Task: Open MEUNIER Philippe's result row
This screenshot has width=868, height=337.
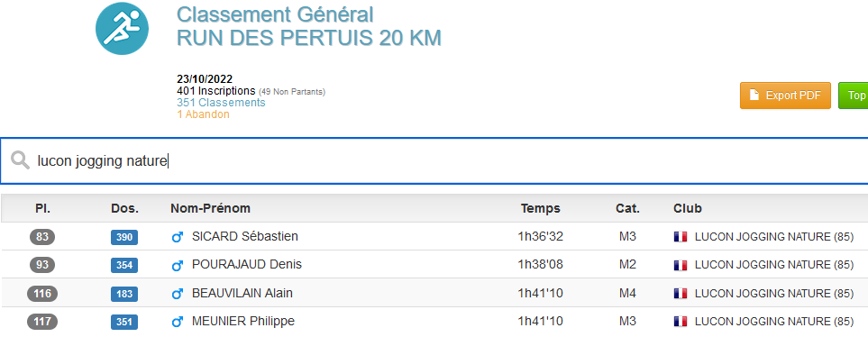Action: click(x=434, y=321)
